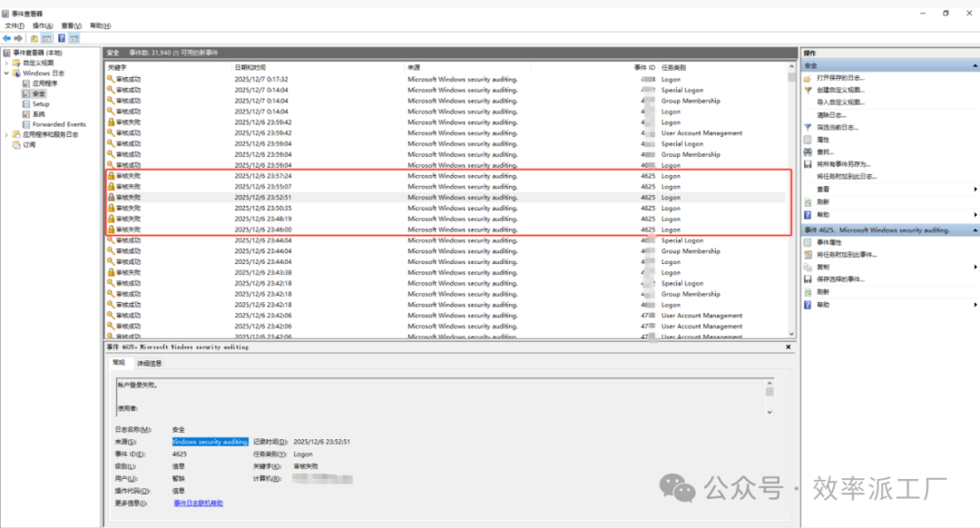980x528 pixels.
Task: Collapse the Windows 日志 tree node
Action: 7,73
